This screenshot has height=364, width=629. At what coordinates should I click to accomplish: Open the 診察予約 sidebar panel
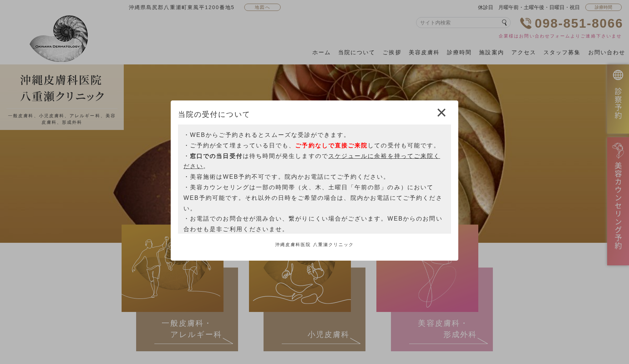618,98
